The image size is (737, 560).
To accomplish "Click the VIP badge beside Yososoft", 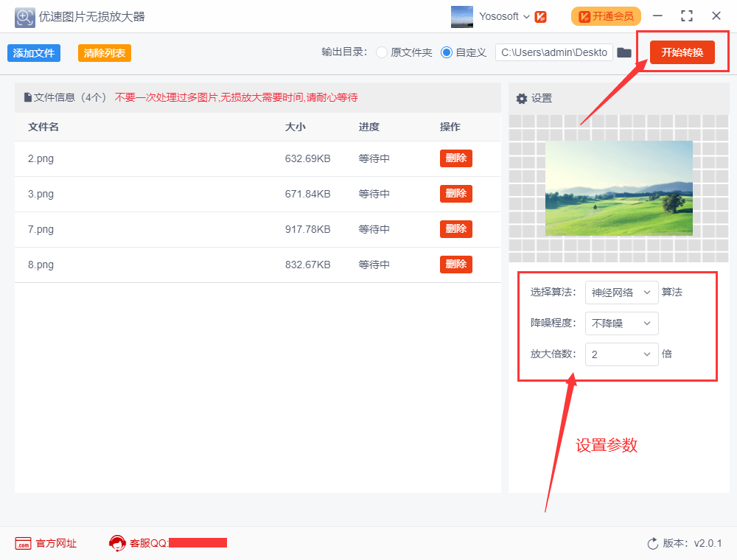I will pos(542,16).
